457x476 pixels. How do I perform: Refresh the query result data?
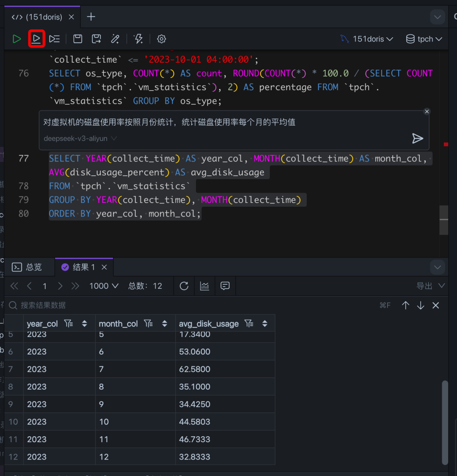[184, 286]
